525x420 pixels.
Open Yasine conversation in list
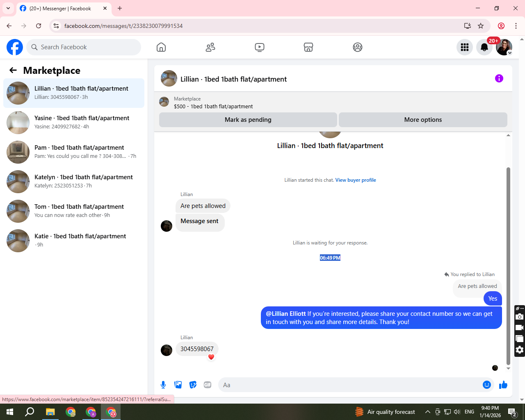74,123
